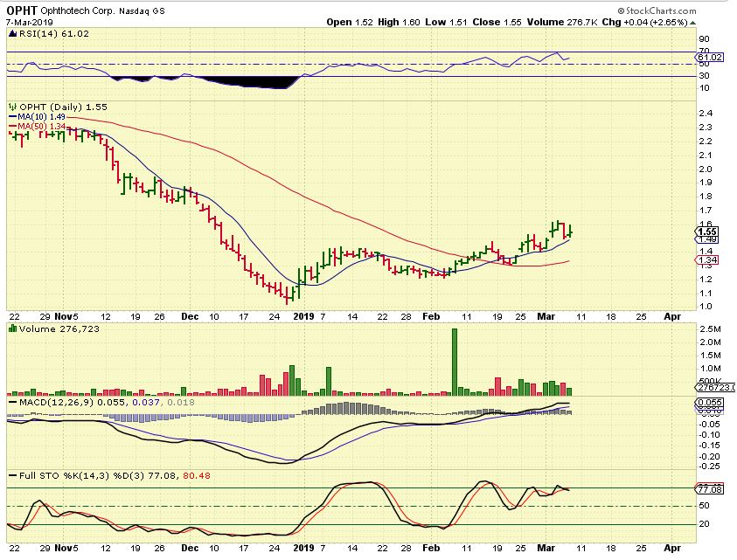Click the Feb label on price date axis

[431, 316]
